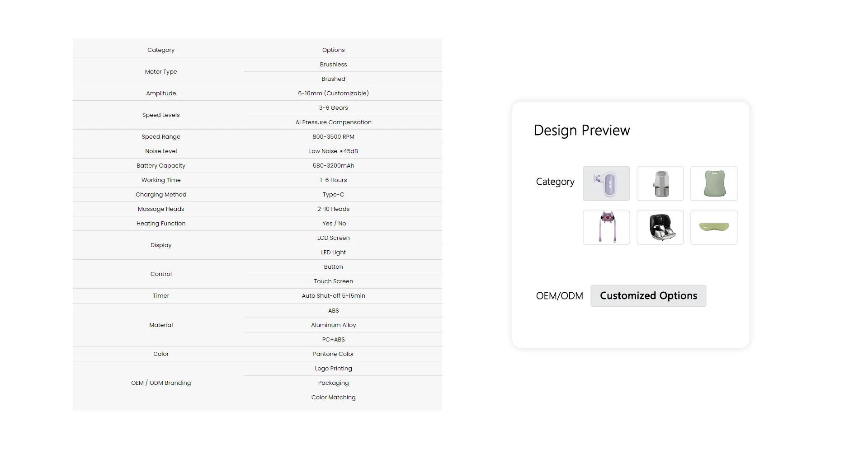Click the Pantone Color cell
868x449 pixels.
[x=333, y=354]
